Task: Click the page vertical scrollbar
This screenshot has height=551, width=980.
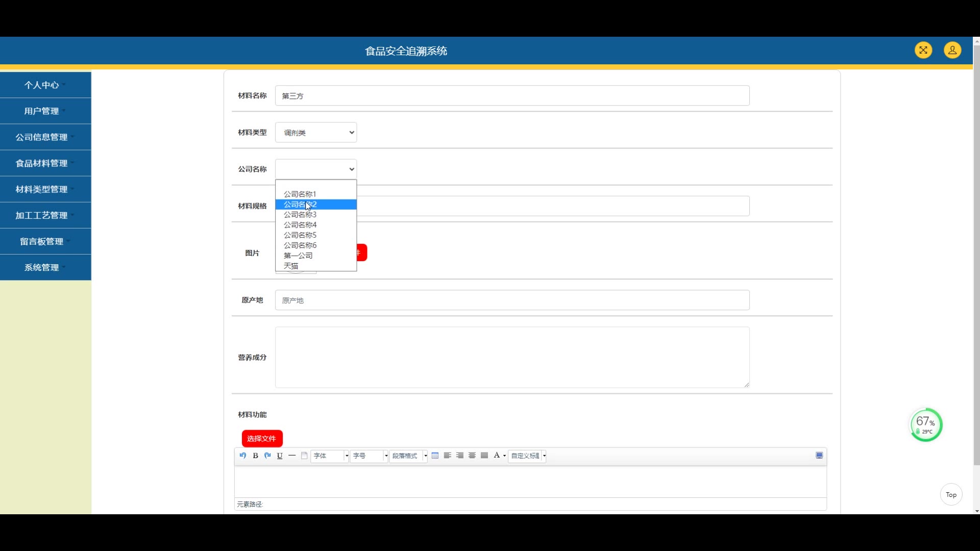Action: pyautogui.click(x=976, y=255)
